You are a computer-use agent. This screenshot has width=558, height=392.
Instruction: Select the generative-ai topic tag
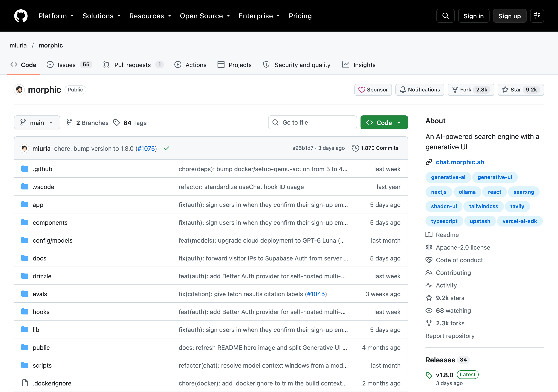pos(448,177)
